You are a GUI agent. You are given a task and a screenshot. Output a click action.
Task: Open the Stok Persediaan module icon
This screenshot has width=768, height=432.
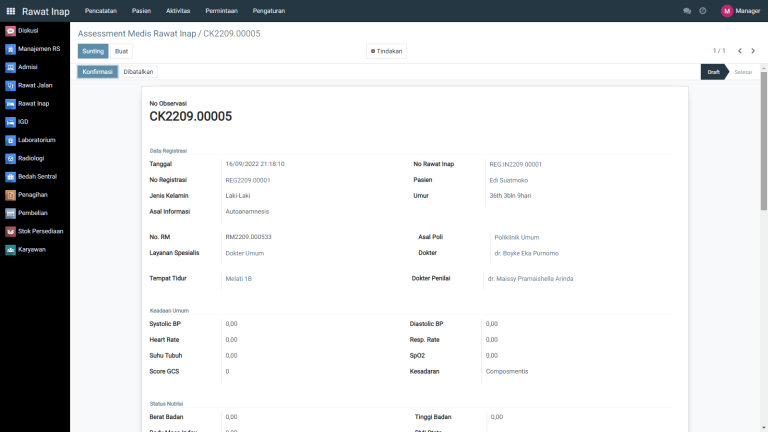pyautogui.click(x=10, y=231)
